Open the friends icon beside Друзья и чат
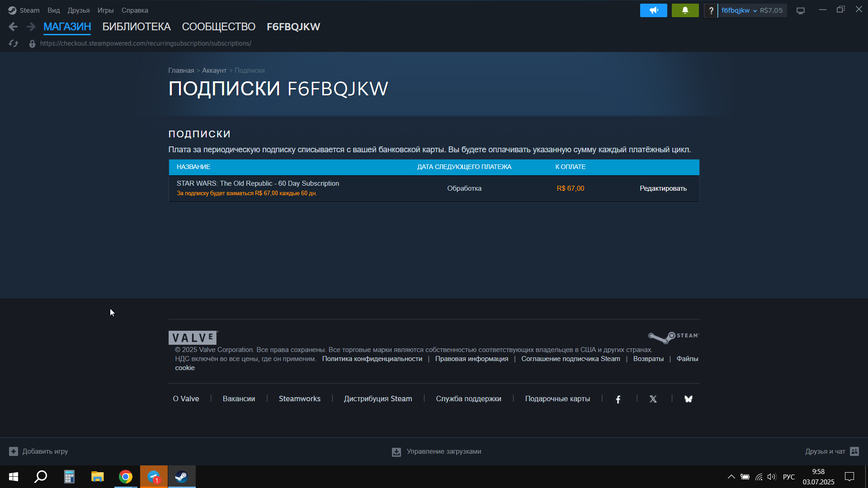 pyautogui.click(x=854, y=451)
